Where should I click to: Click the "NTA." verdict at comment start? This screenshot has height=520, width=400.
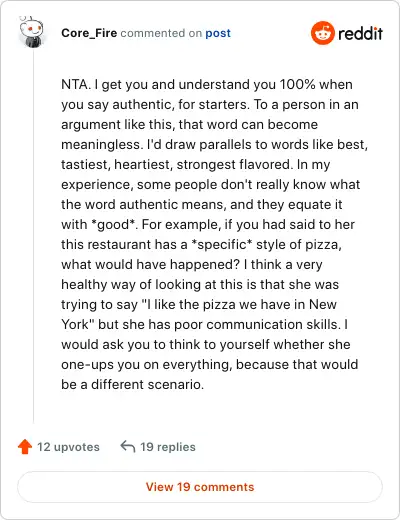coord(76,84)
